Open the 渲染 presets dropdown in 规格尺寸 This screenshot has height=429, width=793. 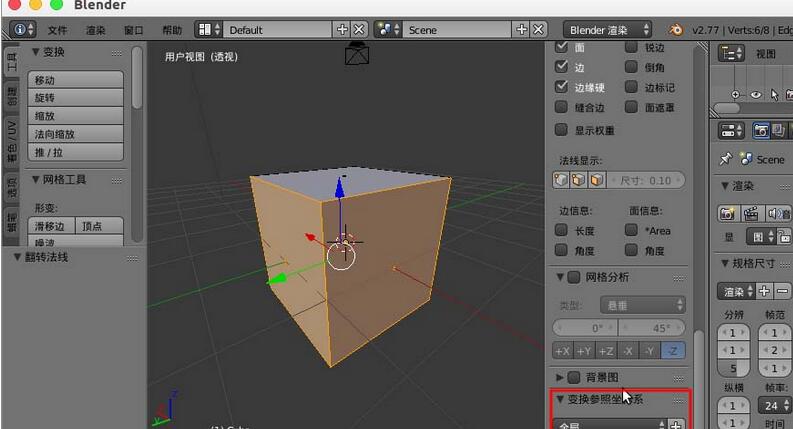point(736,291)
